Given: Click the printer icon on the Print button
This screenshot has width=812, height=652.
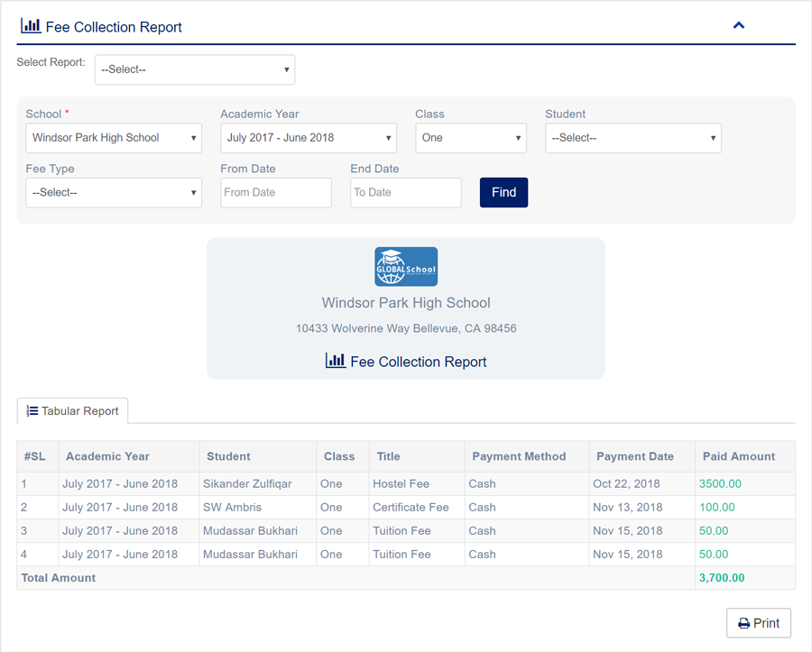Looking at the screenshot, I should click(743, 623).
